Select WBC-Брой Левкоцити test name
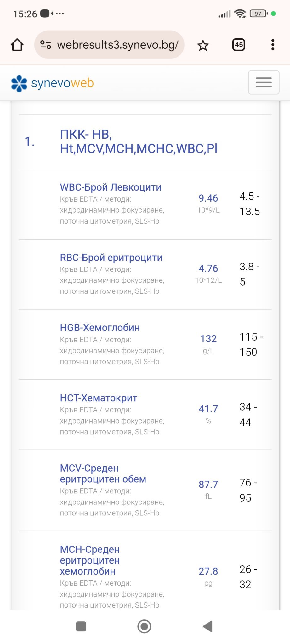Viewport: 290px width, 644px height. (111, 187)
